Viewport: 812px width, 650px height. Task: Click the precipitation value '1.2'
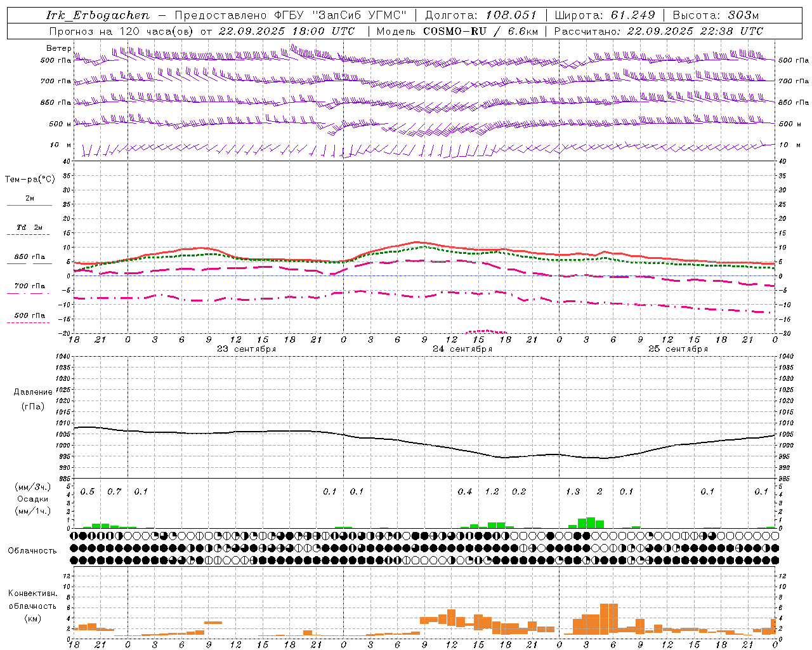coord(492,492)
